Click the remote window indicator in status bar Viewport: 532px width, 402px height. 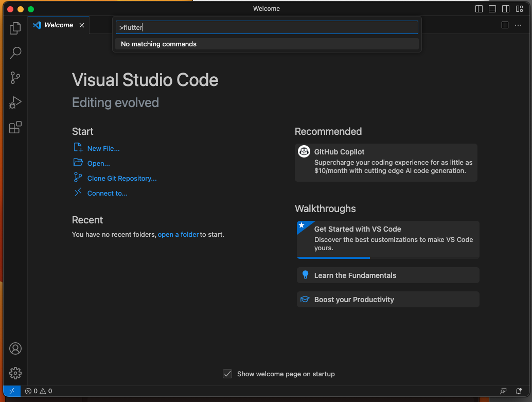pyautogui.click(x=12, y=391)
